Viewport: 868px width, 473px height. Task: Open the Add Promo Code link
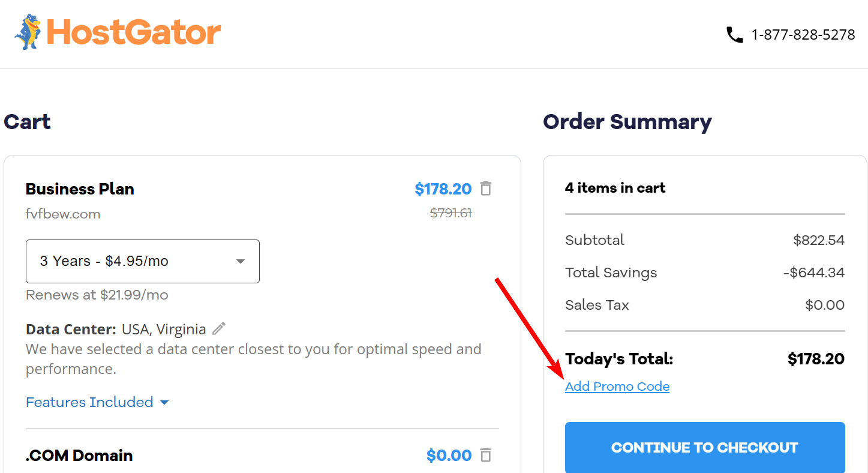pos(617,386)
